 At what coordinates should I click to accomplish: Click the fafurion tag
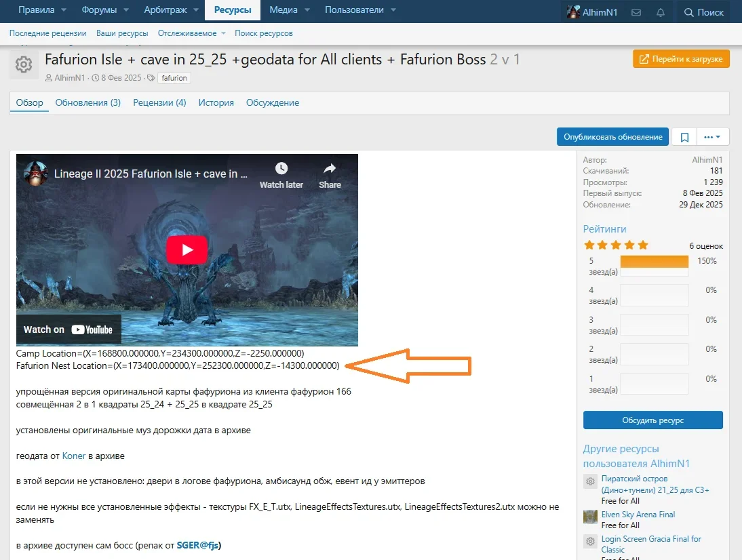(x=174, y=78)
